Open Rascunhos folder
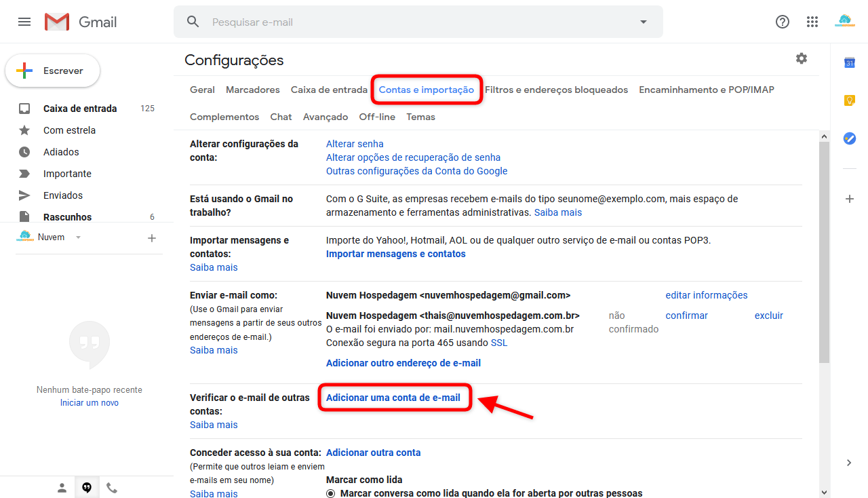The image size is (868, 498). [67, 217]
